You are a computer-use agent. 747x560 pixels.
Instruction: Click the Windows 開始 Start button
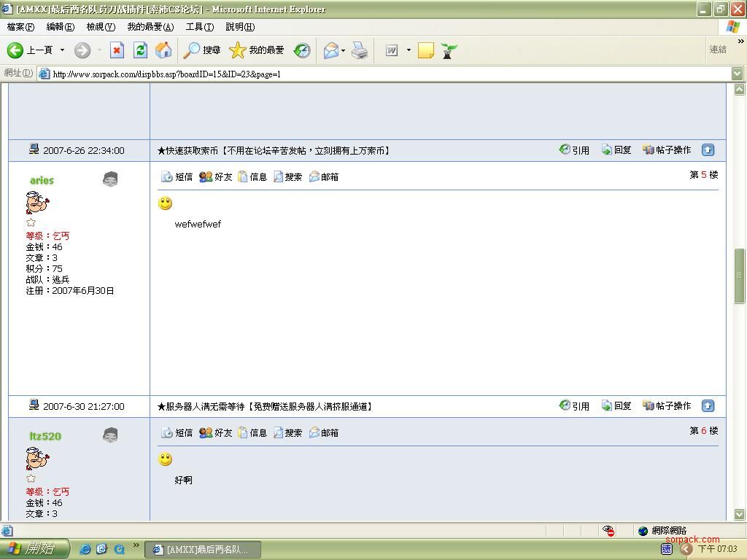(34, 549)
